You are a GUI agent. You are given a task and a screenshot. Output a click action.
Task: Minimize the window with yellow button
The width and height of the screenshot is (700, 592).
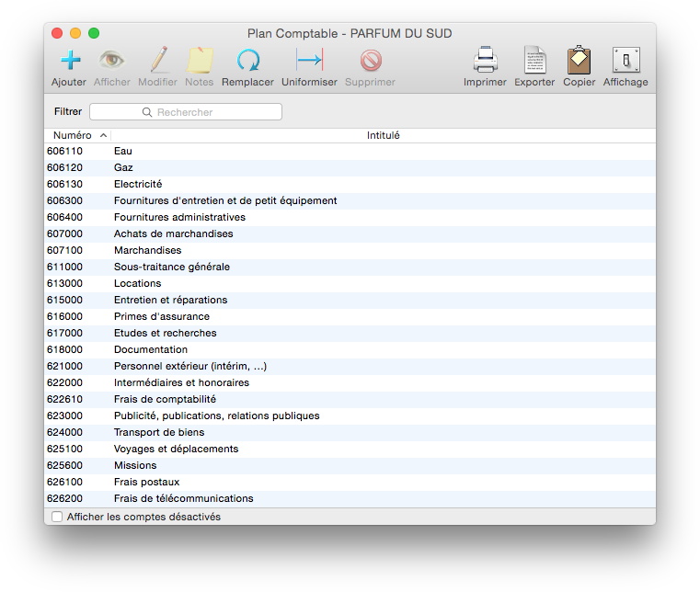coord(75,33)
